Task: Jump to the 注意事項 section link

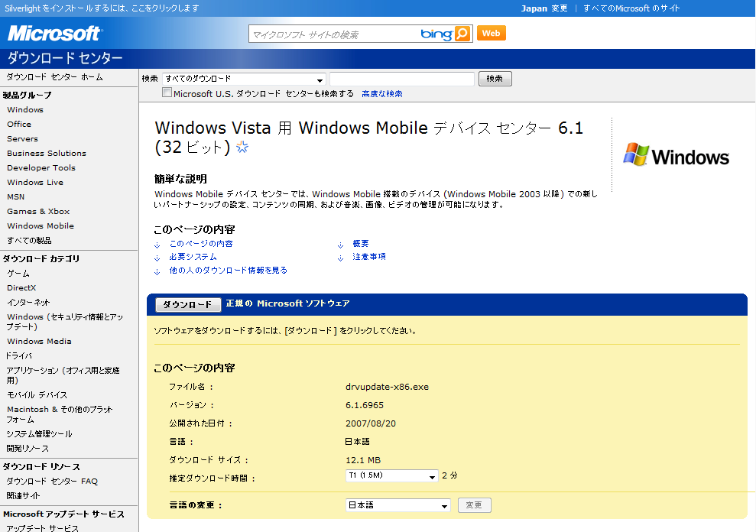Action: coord(369,257)
